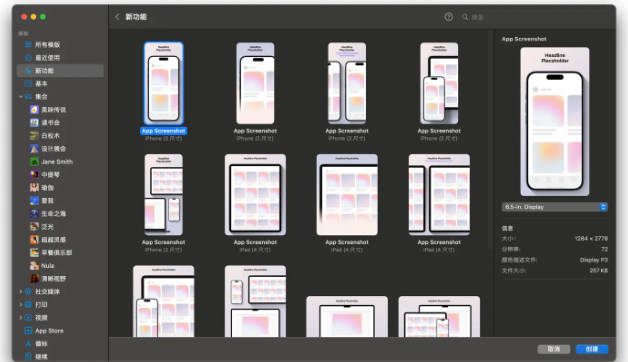The height and width of the screenshot is (362, 628).
Task: Select the top-row iPad-with-iPhone screenshot template
Action: pos(439,83)
